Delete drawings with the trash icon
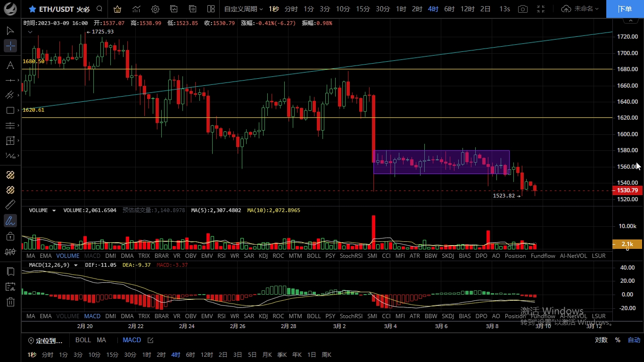The width and height of the screenshot is (644, 362). pos(10,302)
